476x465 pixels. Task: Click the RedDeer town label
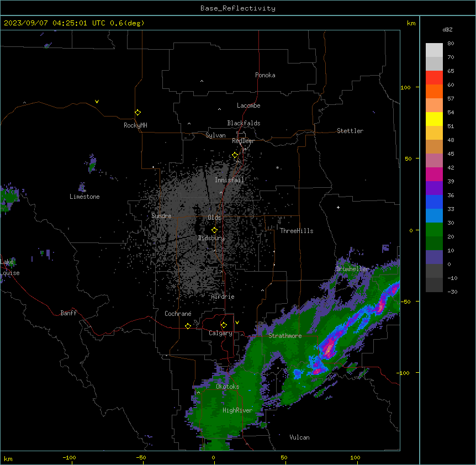243,141
